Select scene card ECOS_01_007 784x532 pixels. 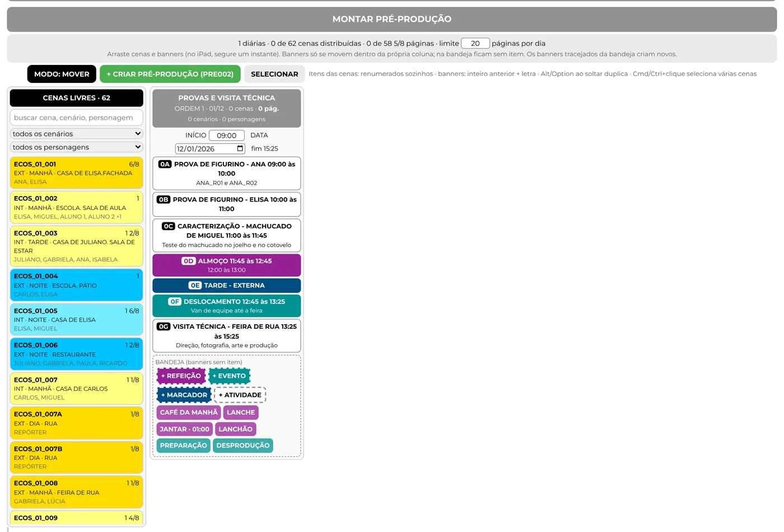click(76, 388)
